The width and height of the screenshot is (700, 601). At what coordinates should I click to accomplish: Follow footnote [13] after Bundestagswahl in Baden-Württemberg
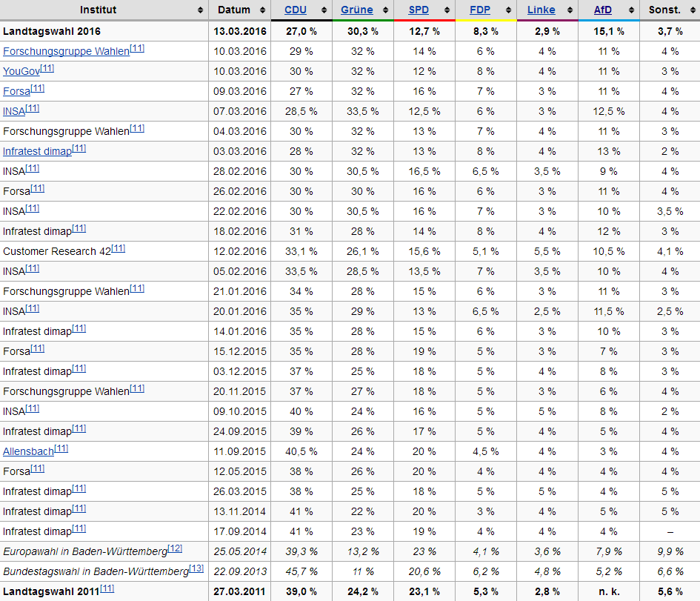click(x=196, y=568)
